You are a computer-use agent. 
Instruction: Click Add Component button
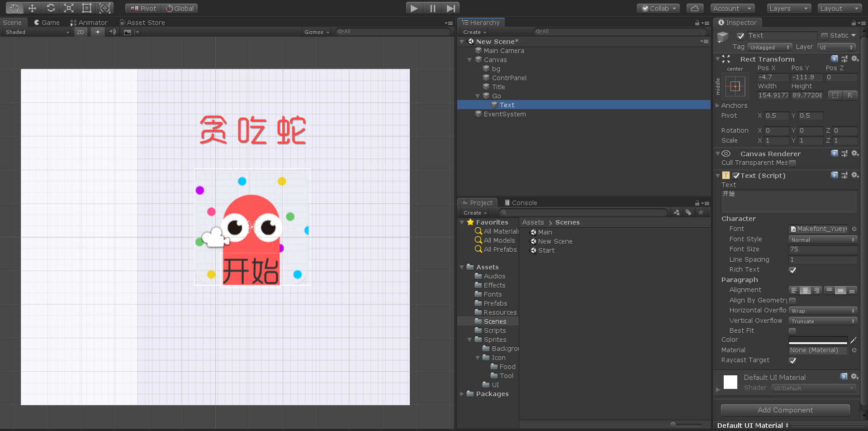(785, 410)
